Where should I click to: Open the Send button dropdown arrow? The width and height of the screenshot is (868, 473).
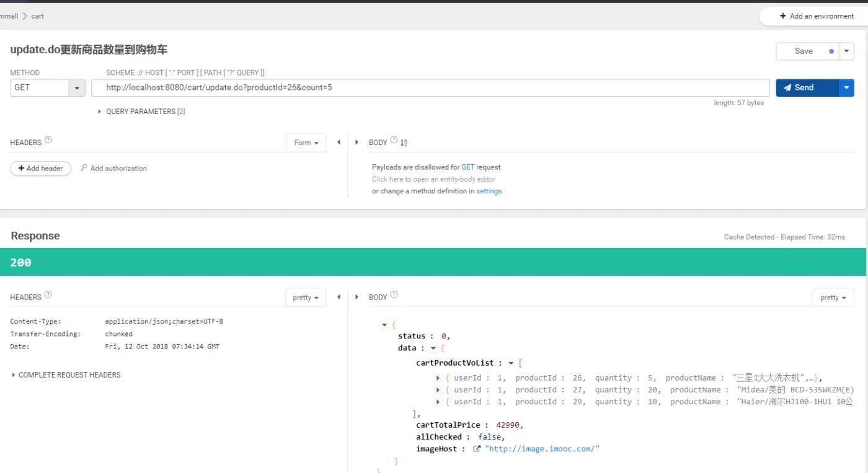847,87
